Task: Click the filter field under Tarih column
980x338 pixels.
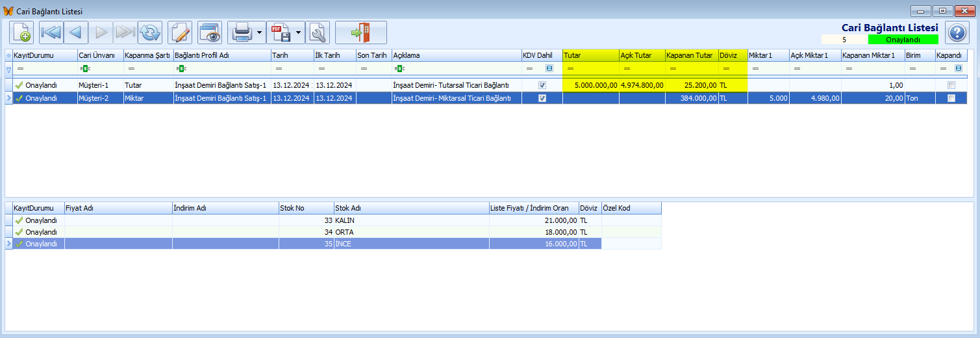Action: (x=292, y=68)
